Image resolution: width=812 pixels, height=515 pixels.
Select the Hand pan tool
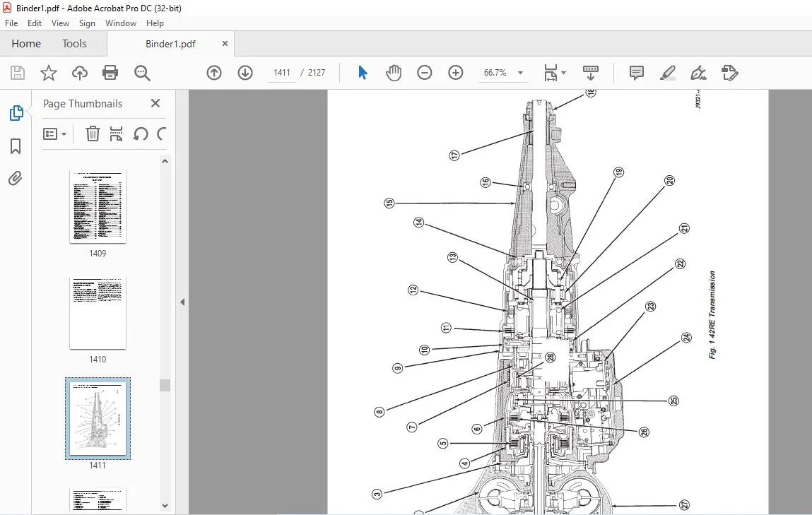point(394,73)
